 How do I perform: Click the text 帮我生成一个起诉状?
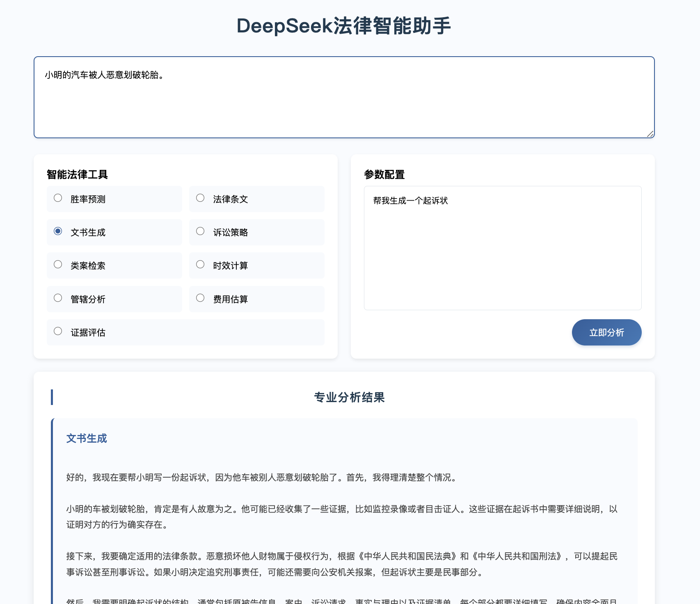click(x=410, y=201)
